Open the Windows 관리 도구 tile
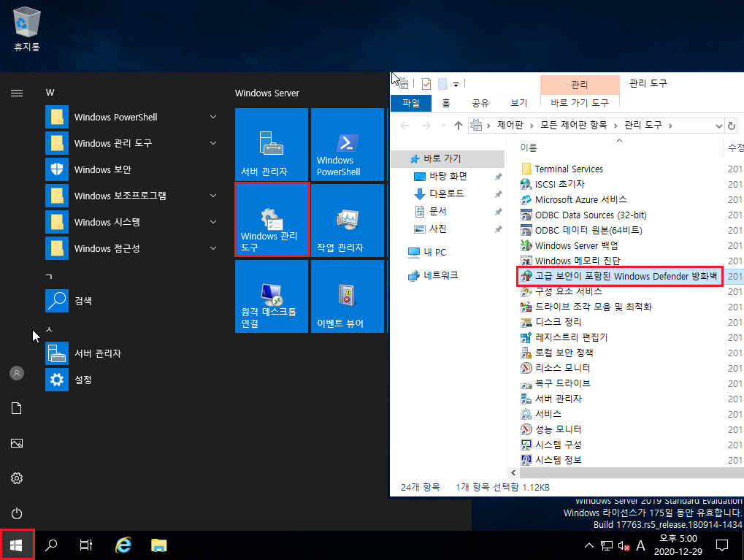744x560 pixels. tap(272, 220)
